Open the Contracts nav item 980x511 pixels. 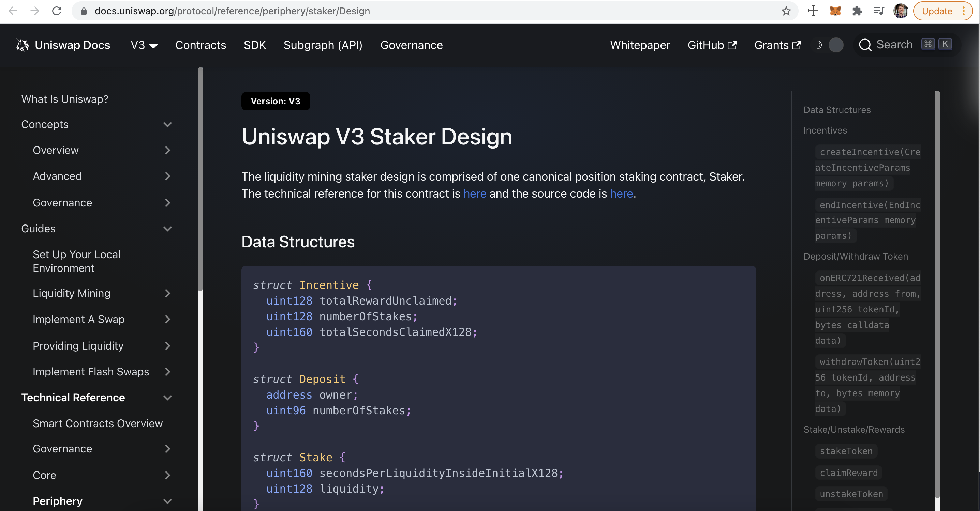tap(201, 45)
